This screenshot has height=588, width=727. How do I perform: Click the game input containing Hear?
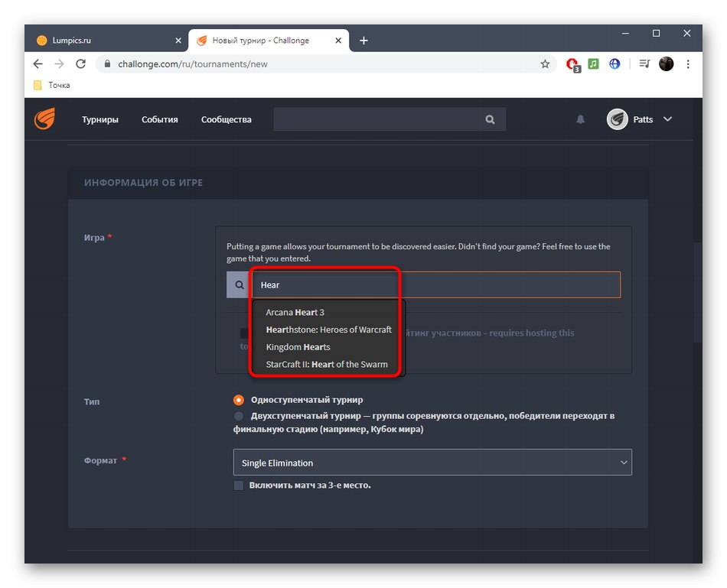436,285
